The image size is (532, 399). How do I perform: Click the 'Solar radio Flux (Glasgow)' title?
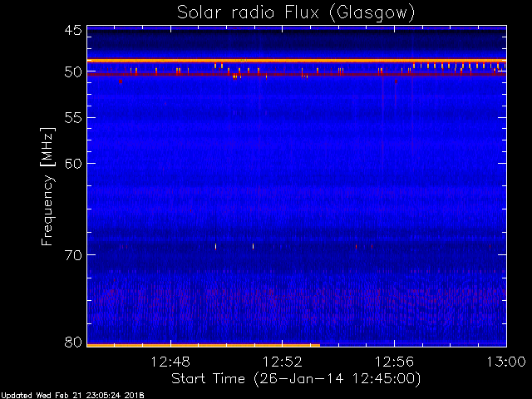pyautogui.click(x=296, y=13)
